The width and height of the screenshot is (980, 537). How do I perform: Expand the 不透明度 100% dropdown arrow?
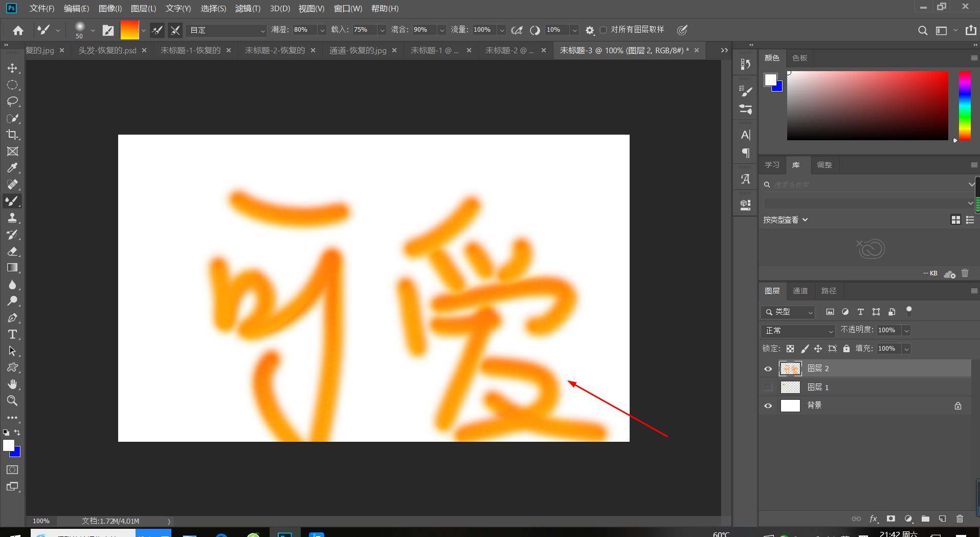[x=906, y=331]
